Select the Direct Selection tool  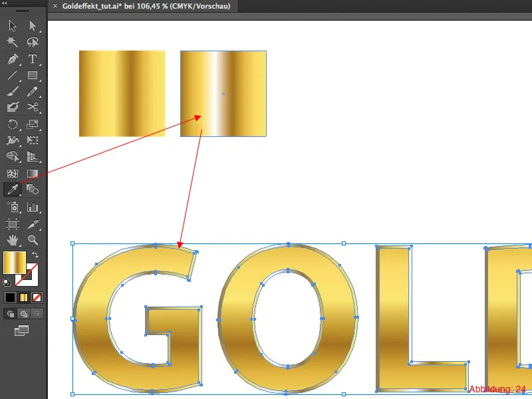click(33, 26)
